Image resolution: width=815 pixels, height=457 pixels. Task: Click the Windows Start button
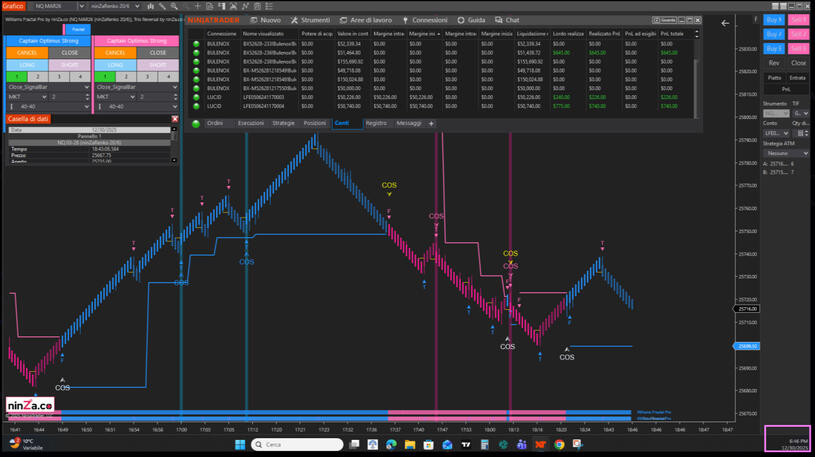point(240,445)
